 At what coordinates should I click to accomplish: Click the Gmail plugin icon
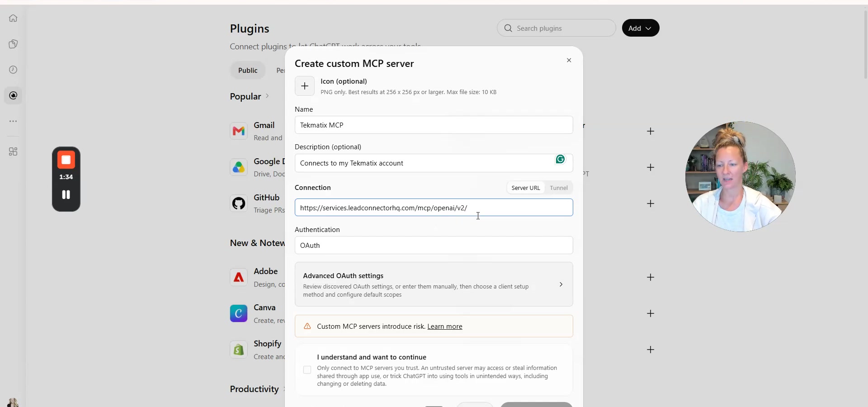click(x=239, y=131)
